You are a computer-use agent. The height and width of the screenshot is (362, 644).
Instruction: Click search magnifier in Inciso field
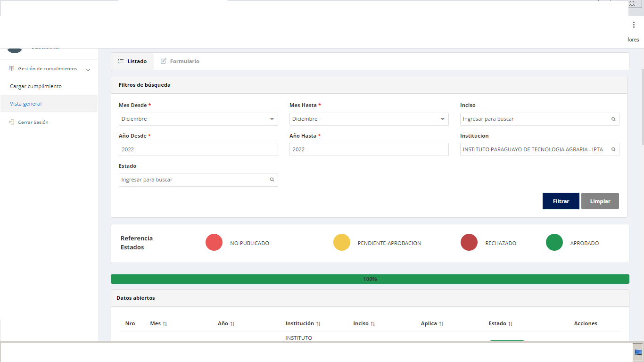[613, 119]
